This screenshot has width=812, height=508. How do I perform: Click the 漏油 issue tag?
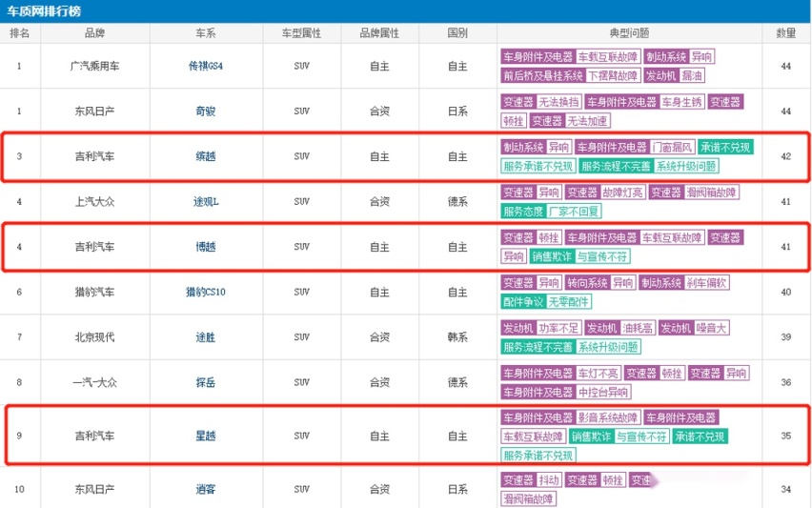pyautogui.click(x=692, y=75)
